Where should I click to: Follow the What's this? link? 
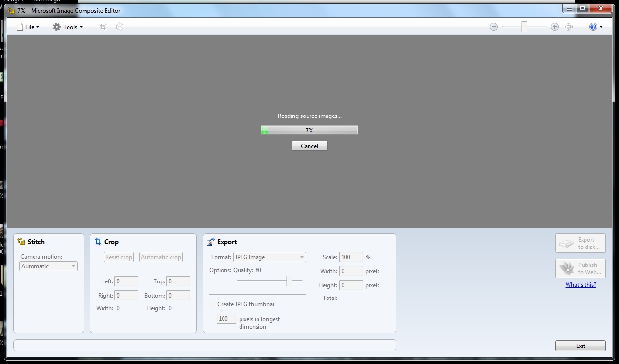click(581, 285)
